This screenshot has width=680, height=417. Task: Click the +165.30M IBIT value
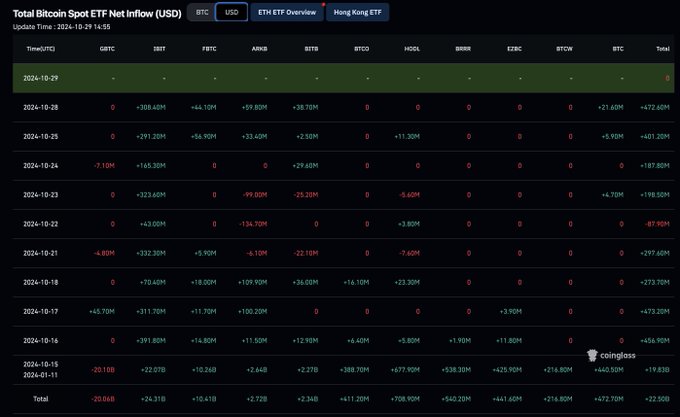[x=150, y=166]
